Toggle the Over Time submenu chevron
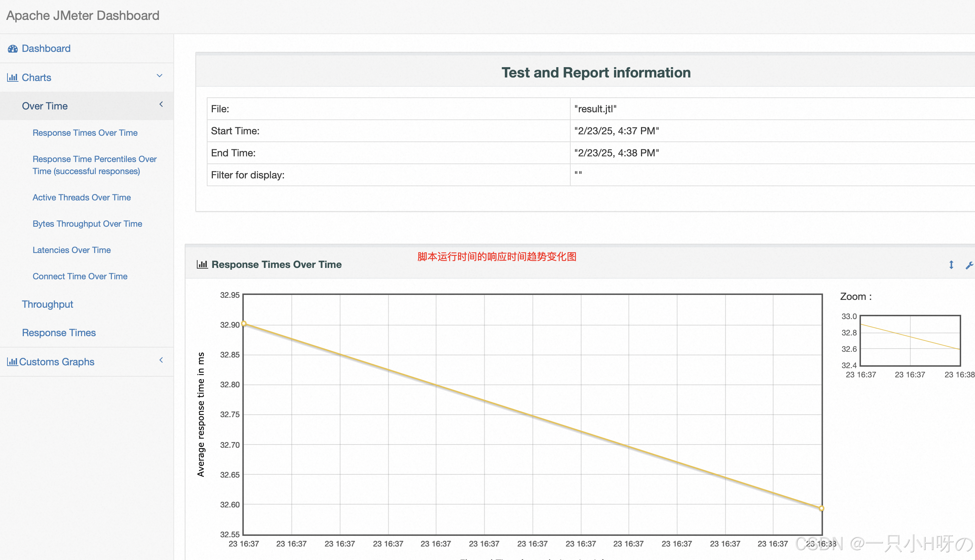975x560 pixels. tap(161, 104)
